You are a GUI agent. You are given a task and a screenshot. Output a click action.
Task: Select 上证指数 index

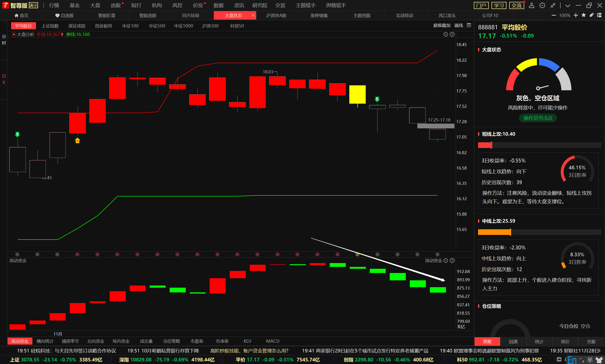[50, 26]
